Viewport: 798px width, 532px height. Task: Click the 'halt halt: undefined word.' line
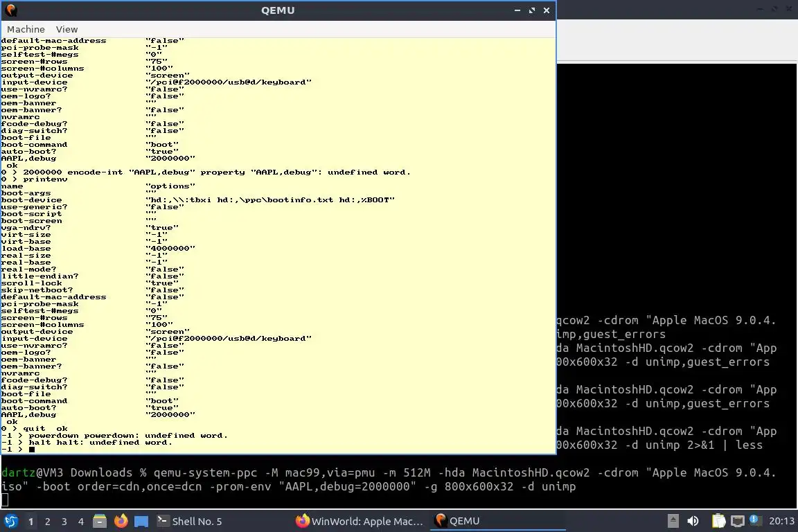tap(87, 443)
